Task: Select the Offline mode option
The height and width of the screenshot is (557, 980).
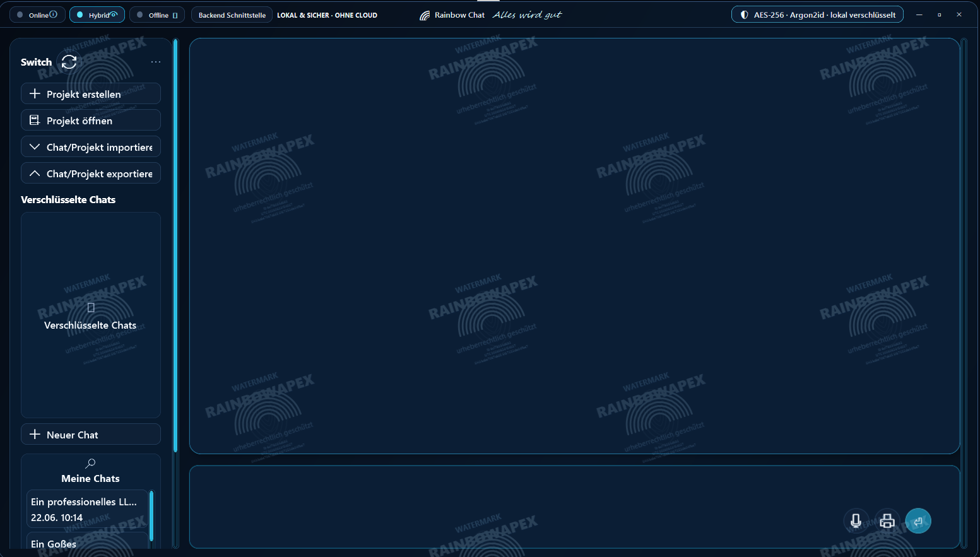Action: (157, 15)
